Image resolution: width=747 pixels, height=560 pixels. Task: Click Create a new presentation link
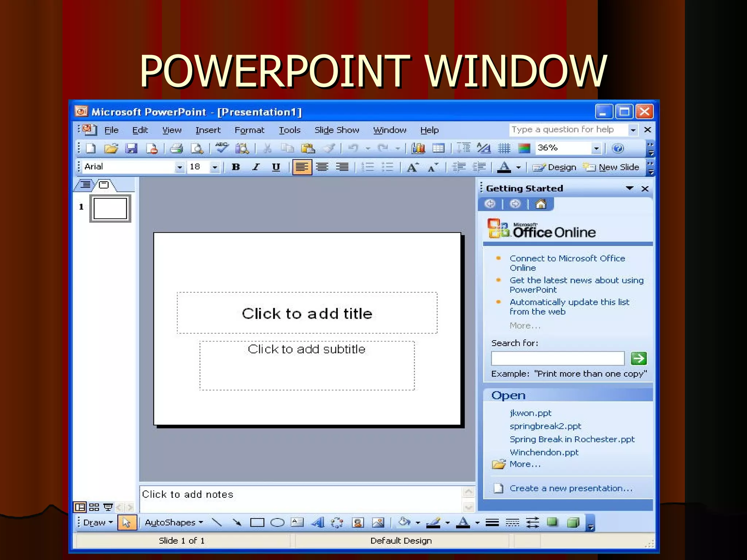pyautogui.click(x=571, y=488)
